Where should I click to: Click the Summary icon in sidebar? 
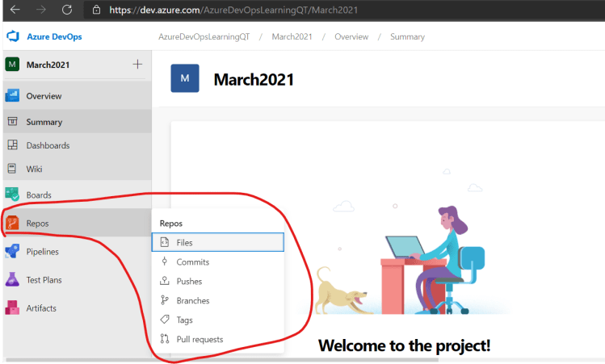click(12, 121)
